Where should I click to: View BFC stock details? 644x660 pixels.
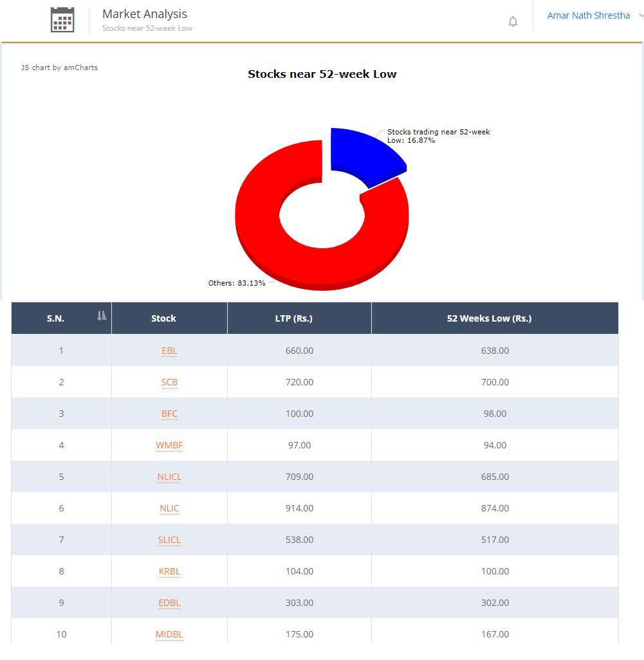click(169, 414)
